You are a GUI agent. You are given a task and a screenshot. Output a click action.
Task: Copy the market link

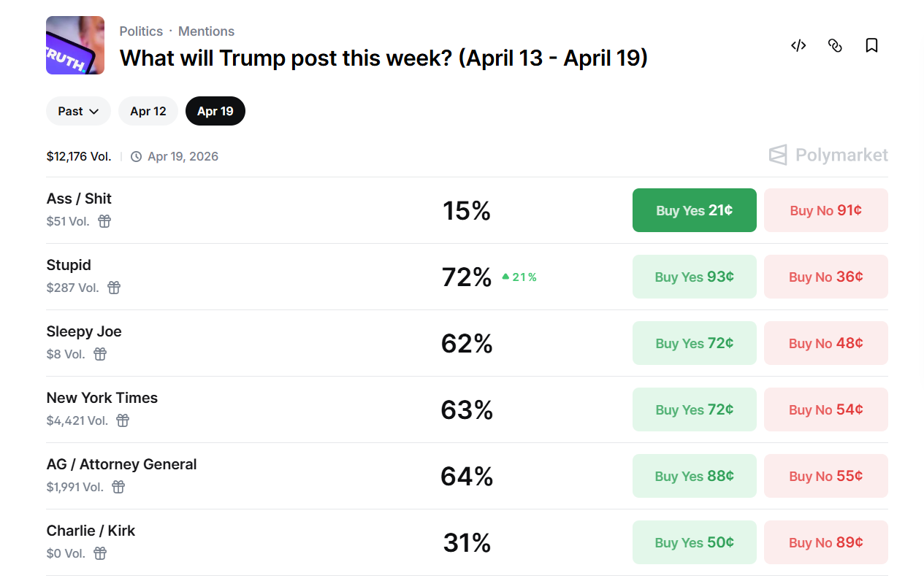point(835,45)
